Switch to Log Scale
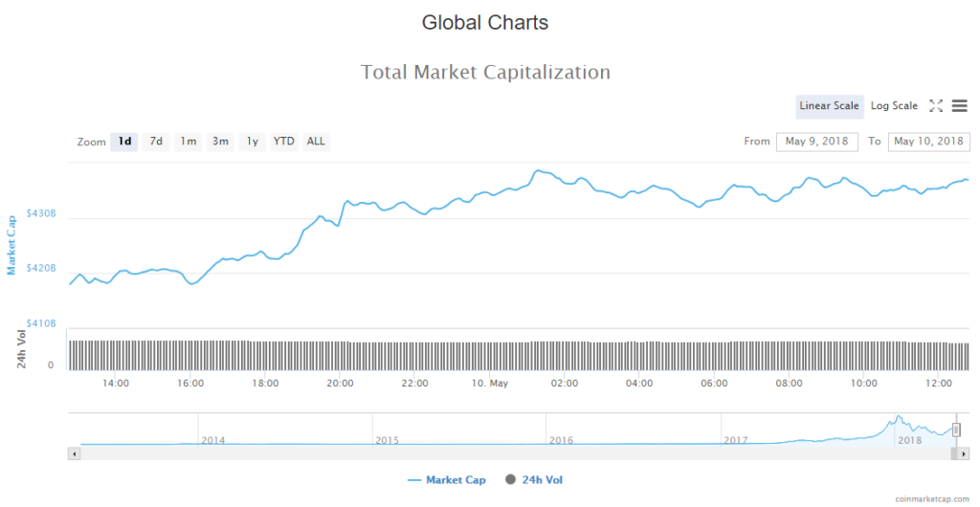Screen dimensions: 980x507 (894, 106)
